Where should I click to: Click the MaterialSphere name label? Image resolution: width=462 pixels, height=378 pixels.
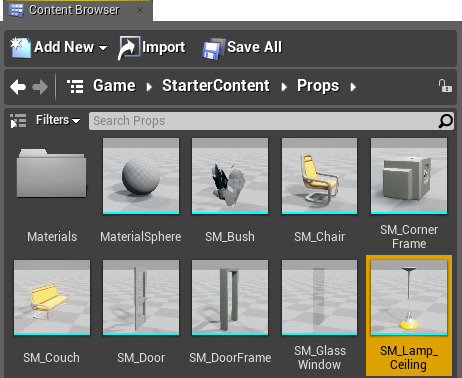point(141,237)
